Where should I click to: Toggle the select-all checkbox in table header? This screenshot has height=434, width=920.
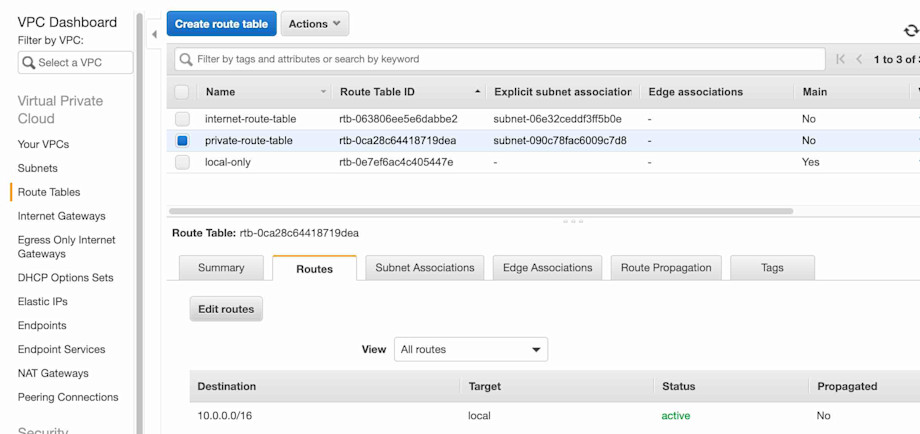pos(182,92)
